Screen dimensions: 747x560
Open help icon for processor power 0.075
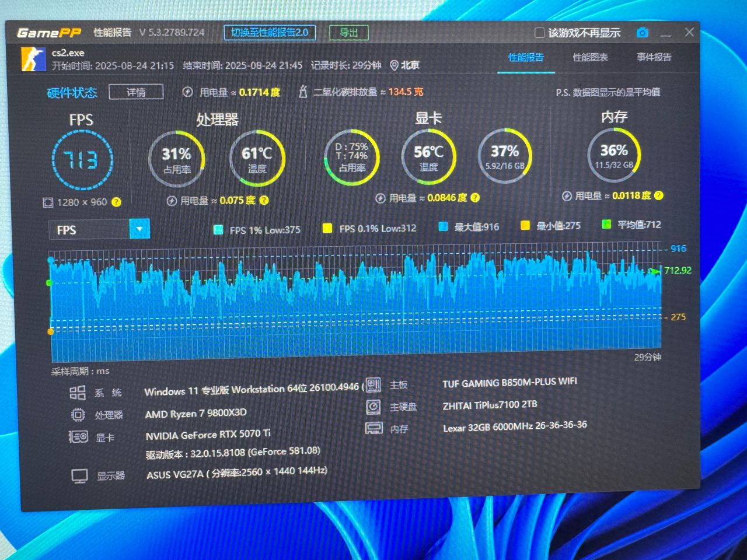(x=264, y=200)
